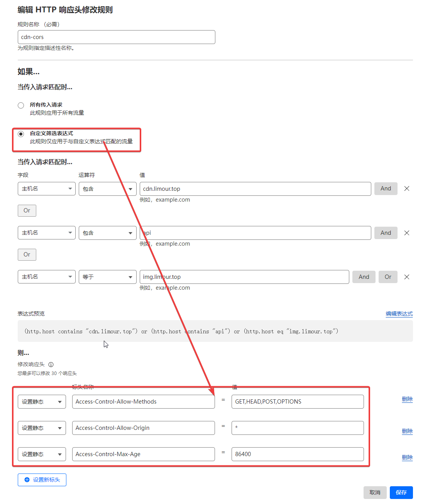The width and height of the screenshot is (423, 504).
Task: Remove the api hostname condition row
Action: coord(406,233)
